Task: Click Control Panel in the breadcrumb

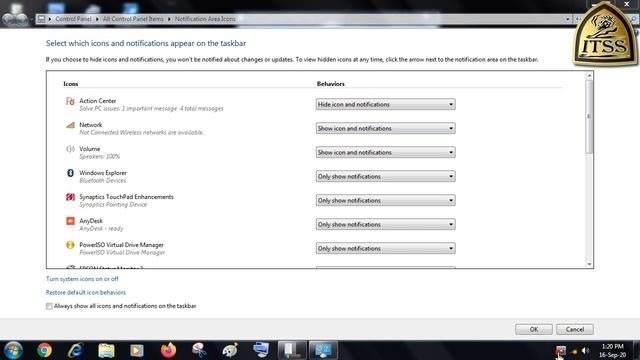Action: pyautogui.click(x=73, y=19)
